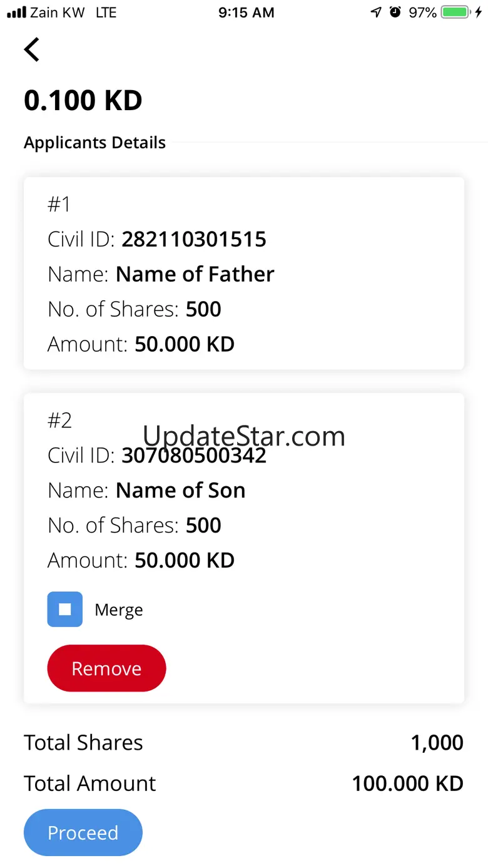Tap the alarm clock status icon
This screenshot has width=488, height=868.
pos(395,13)
